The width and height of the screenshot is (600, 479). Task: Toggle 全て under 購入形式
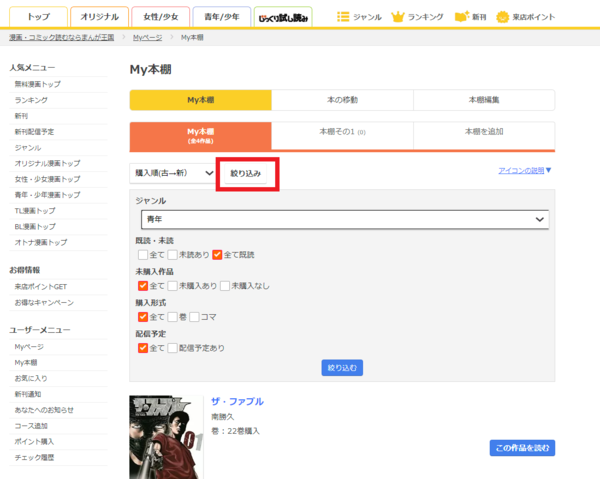coord(143,317)
